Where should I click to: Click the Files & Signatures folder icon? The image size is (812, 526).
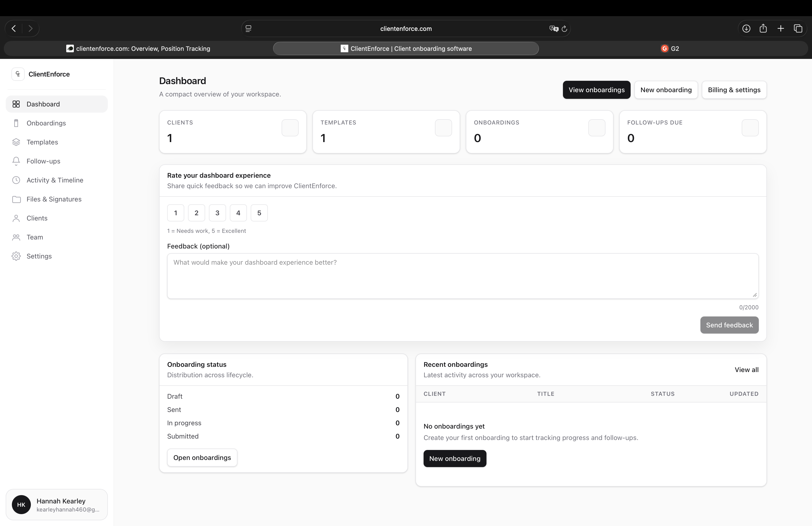point(16,199)
